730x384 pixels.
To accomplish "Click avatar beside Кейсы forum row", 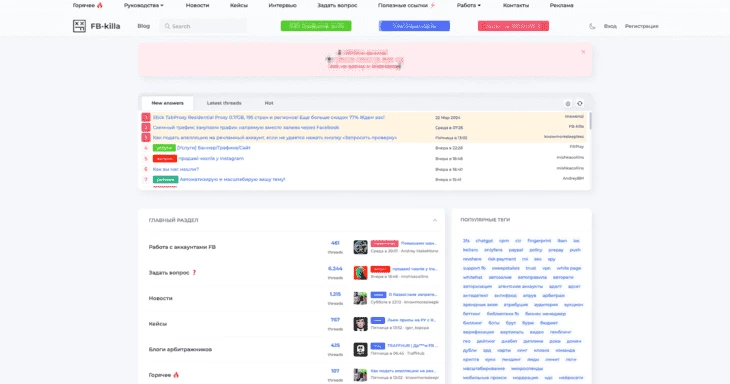I will (360, 324).
